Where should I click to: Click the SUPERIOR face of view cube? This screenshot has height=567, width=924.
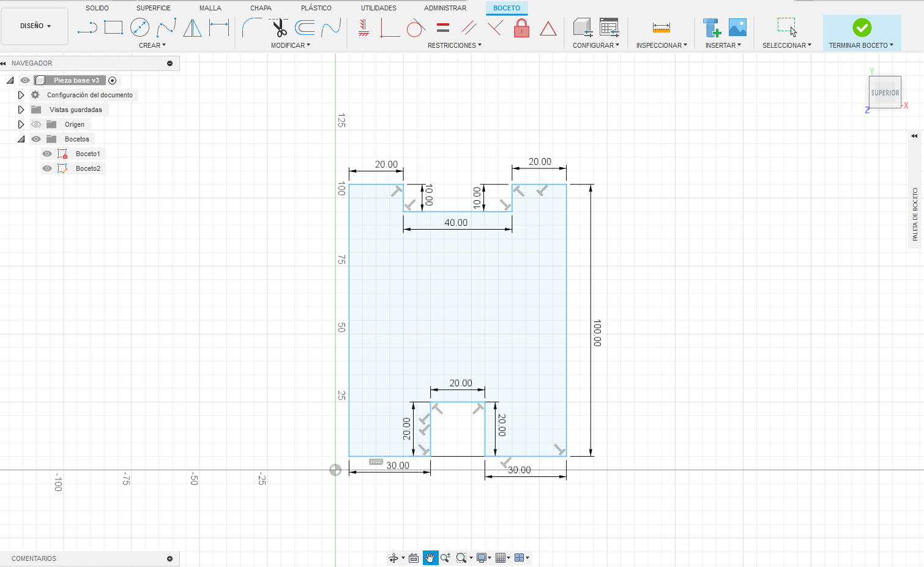[x=885, y=92]
